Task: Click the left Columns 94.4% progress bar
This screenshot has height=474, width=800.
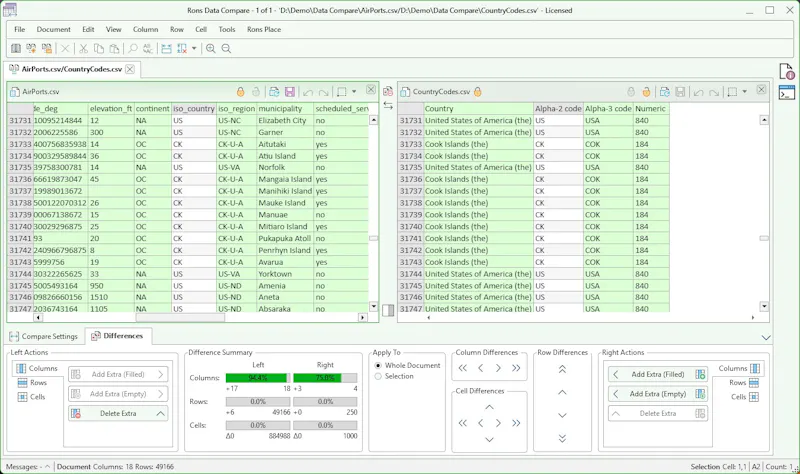Action: pos(258,378)
